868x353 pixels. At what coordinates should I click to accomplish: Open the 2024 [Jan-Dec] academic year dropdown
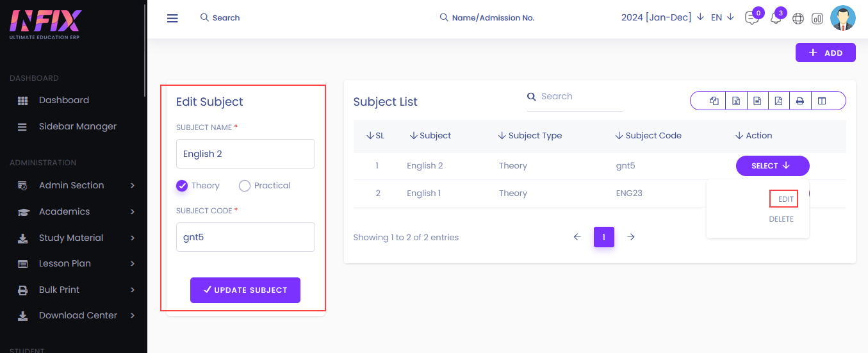662,17
